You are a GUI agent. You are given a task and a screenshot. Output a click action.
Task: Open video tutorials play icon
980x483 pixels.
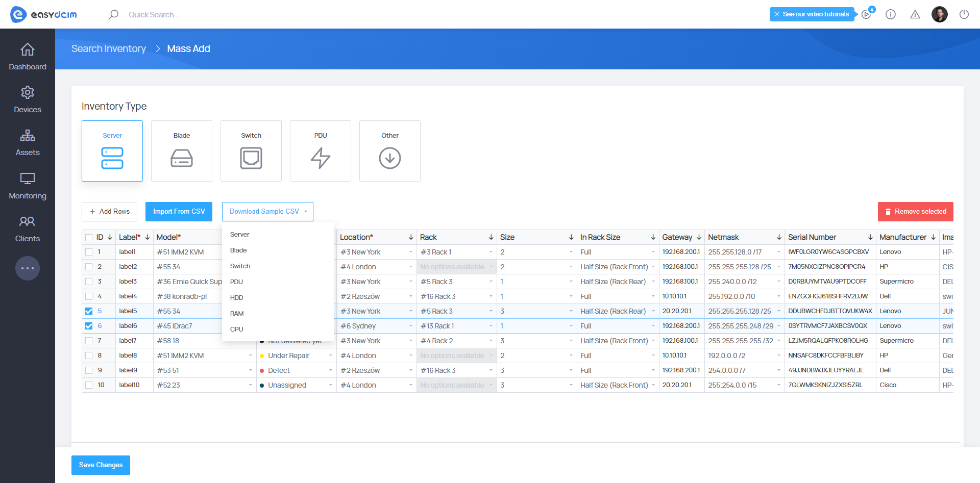point(866,14)
